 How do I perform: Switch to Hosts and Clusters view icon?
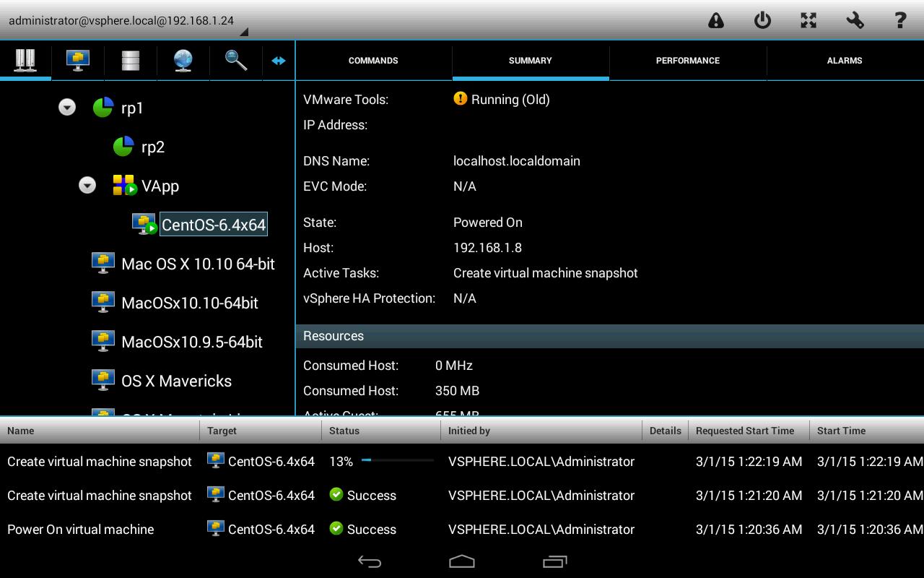25,60
